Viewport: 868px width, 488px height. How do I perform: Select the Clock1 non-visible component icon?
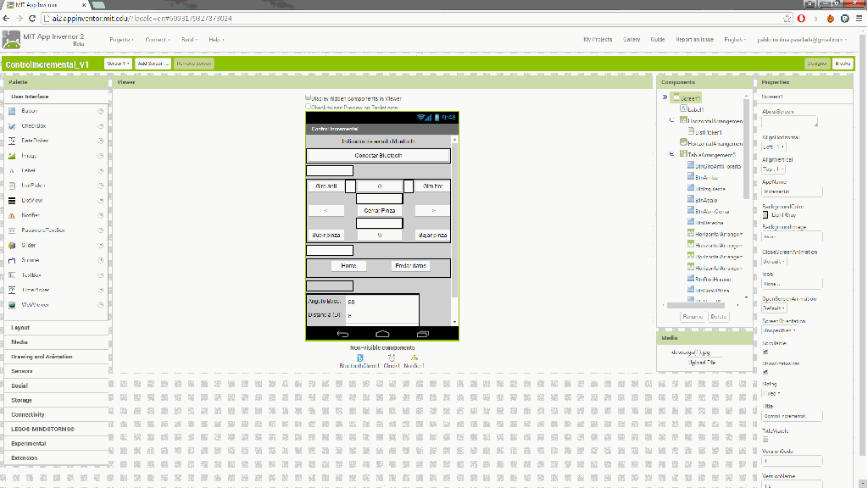(x=392, y=358)
